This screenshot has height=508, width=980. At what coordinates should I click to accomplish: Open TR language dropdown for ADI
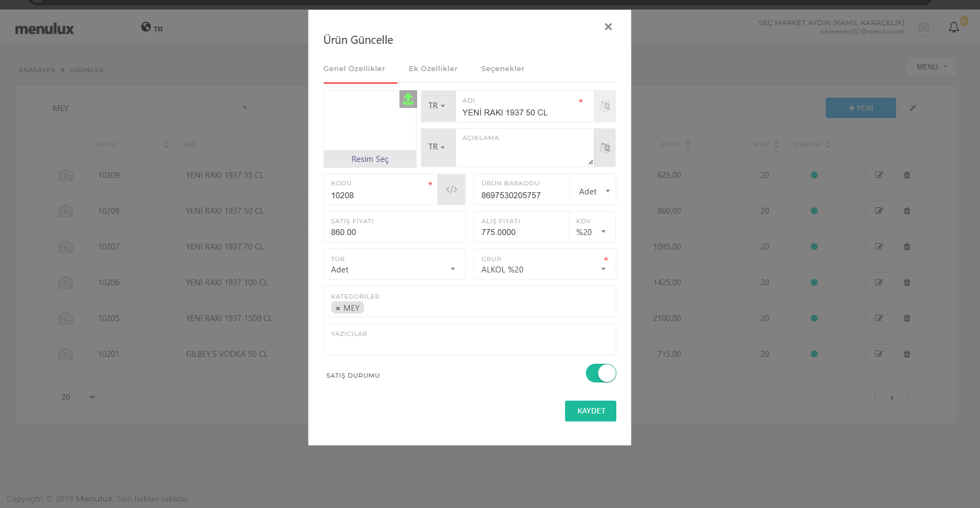tap(438, 106)
